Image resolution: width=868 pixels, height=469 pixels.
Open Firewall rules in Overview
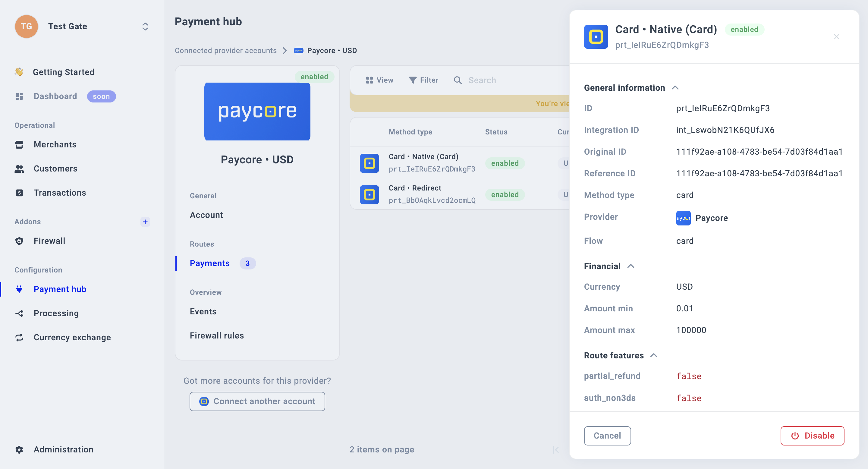217,335
